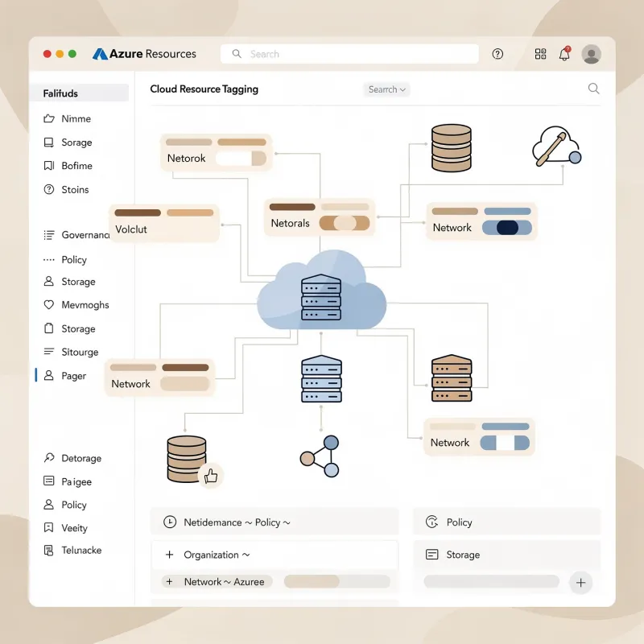The image size is (644, 644).
Task: Select Governance in the sidebar
Action: coord(85,235)
